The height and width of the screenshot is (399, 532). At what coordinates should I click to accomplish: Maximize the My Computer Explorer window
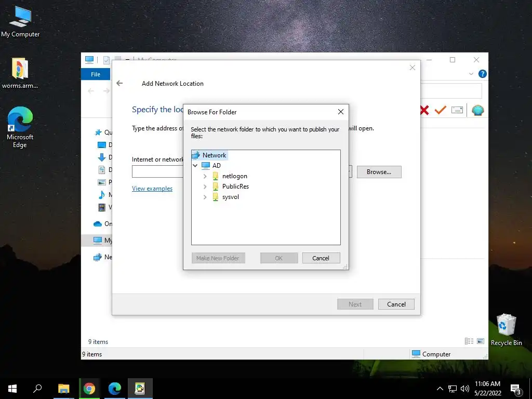pyautogui.click(x=453, y=60)
